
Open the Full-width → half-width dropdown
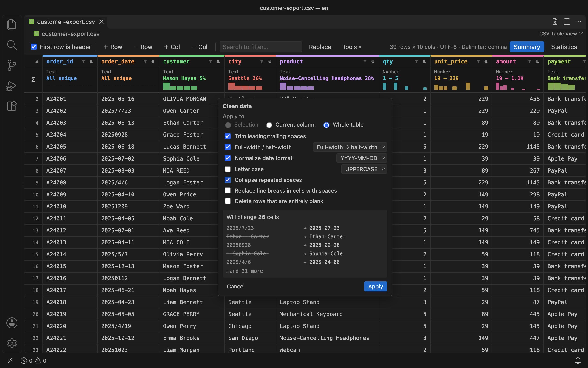350,147
